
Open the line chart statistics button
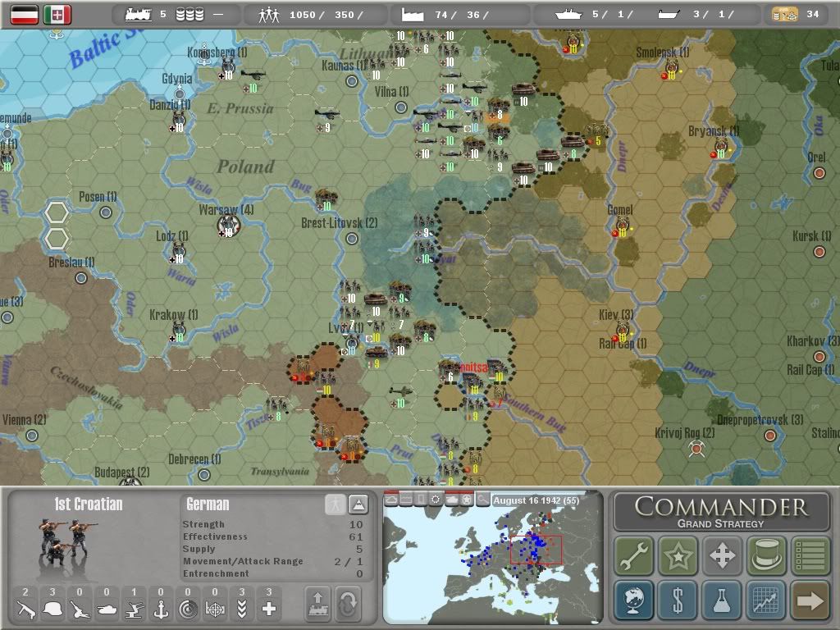coord(767,600)
